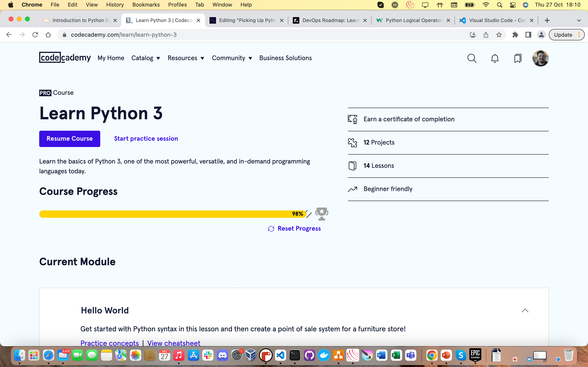Viewport: 588px width, 367px height.
Task: Click the Codecademy logo
Action: pos(65,58)
